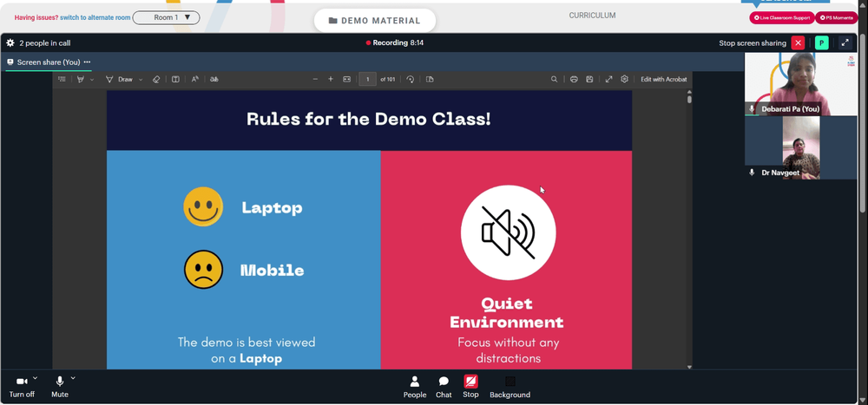Switch to the CURRICULUM tab
This screenshot has height=405, width=868.
click(592, 16)
